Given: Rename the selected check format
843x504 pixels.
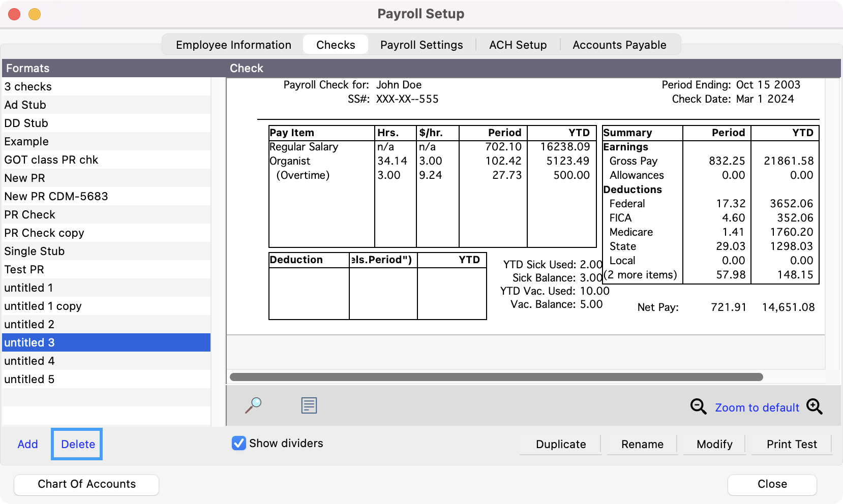Looking at the screenshot, I should [642, 445].
